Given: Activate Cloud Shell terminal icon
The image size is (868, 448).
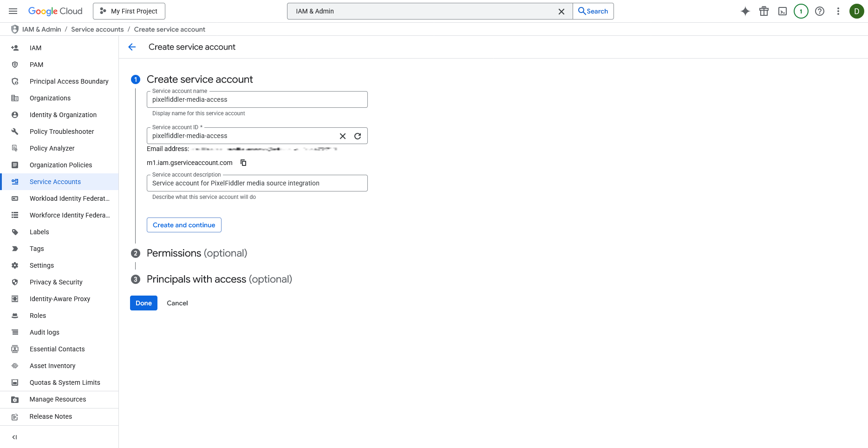Looking at the screenshot, I should click(x=782, y=11).
